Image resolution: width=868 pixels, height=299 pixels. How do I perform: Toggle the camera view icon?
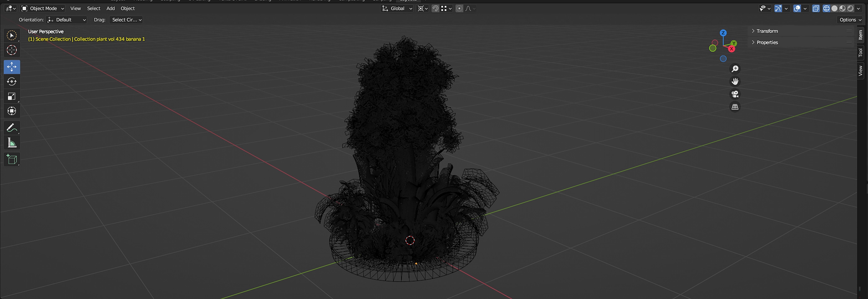tap(735, 94)
